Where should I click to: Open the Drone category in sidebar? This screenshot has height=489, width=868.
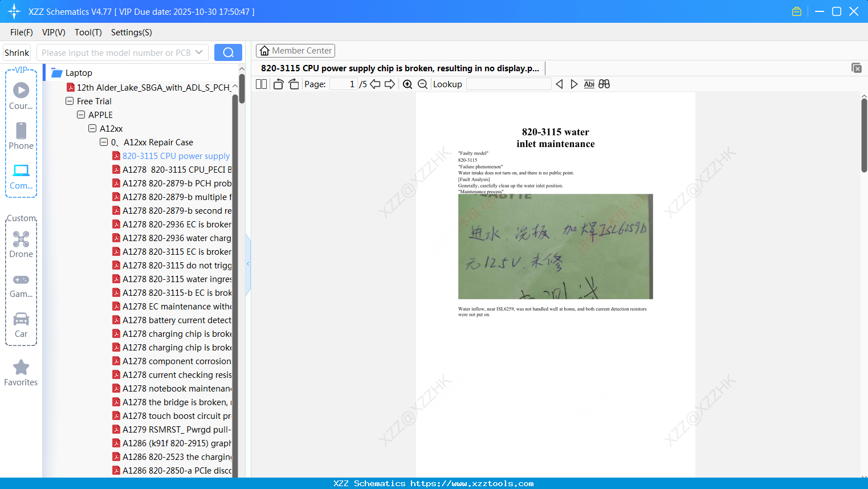tap(21, 244)
